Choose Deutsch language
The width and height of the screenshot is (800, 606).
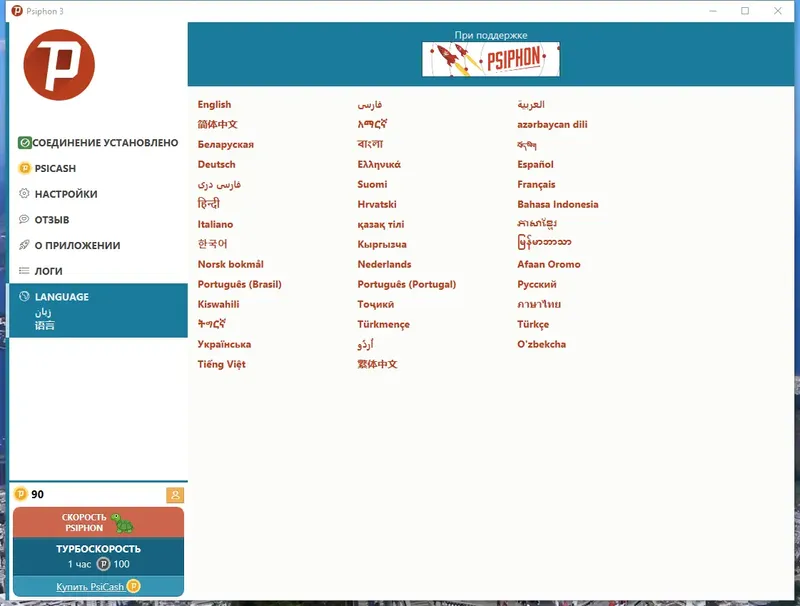216,164
